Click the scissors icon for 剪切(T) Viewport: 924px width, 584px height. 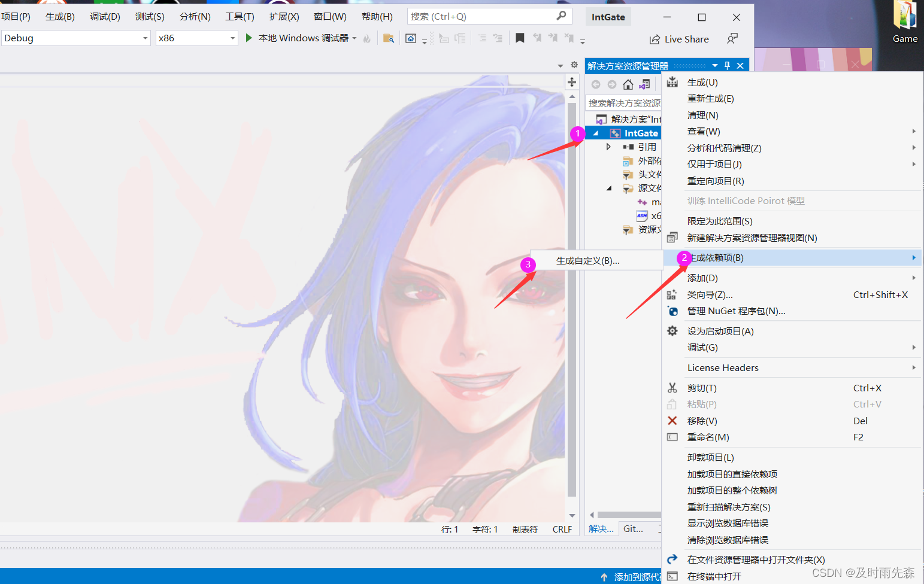coord(672,388)
